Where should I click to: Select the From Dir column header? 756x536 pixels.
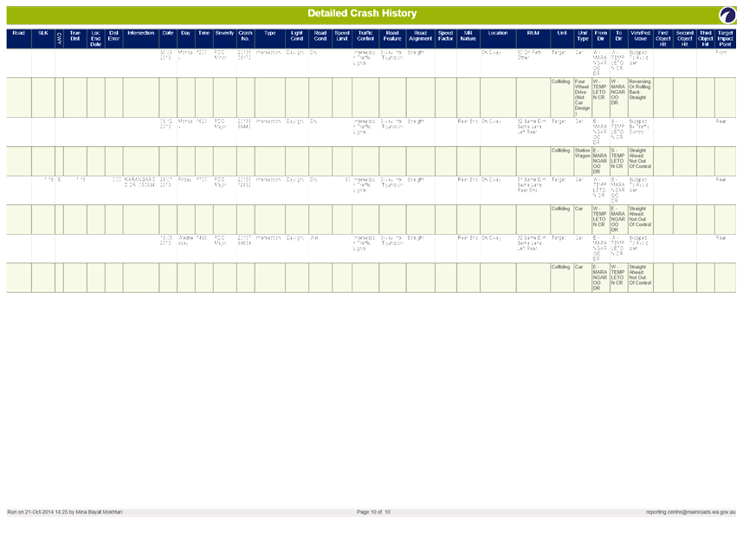tap(601, 39)
